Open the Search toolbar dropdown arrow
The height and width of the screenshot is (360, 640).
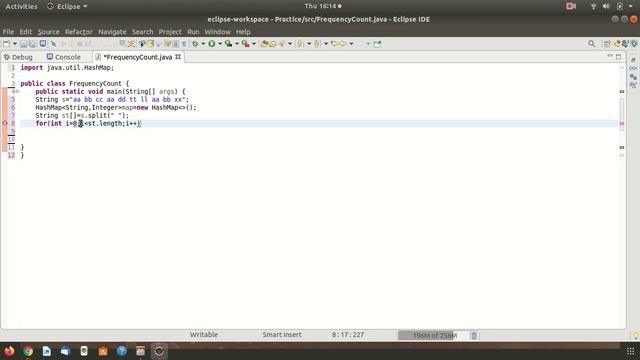[290, 44]
